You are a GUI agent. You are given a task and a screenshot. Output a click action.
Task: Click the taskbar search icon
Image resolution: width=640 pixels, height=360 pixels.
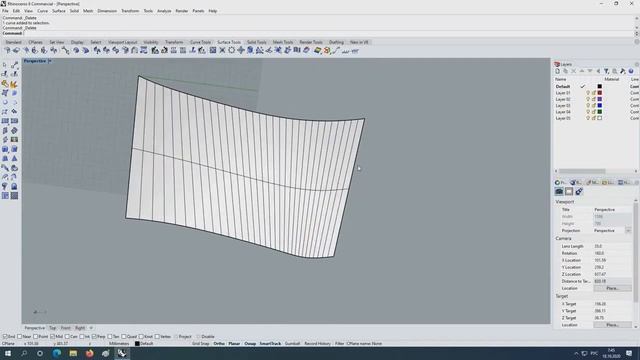24,353
